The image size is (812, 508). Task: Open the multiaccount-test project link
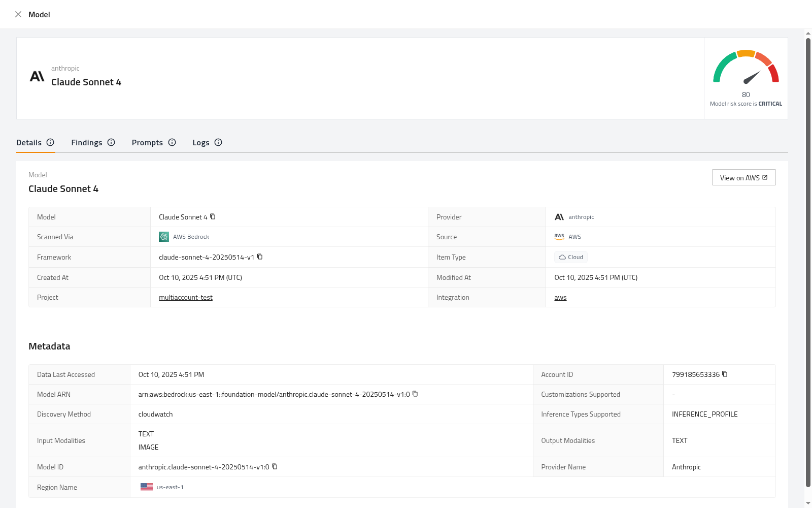(186, 297)
